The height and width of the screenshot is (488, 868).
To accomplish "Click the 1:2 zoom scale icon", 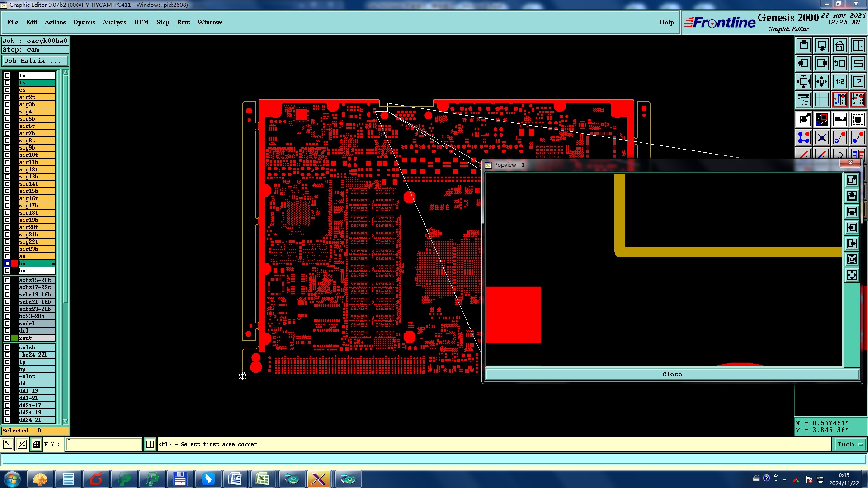I will click(840, 81).
